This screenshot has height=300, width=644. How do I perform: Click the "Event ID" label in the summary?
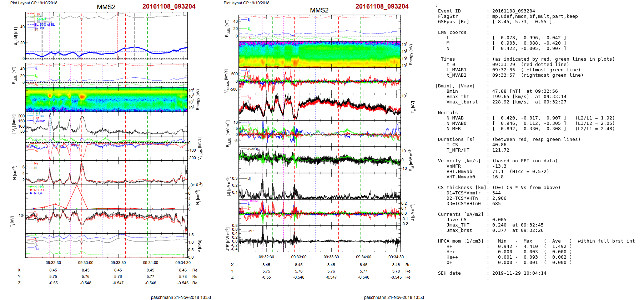pos(449,11)
